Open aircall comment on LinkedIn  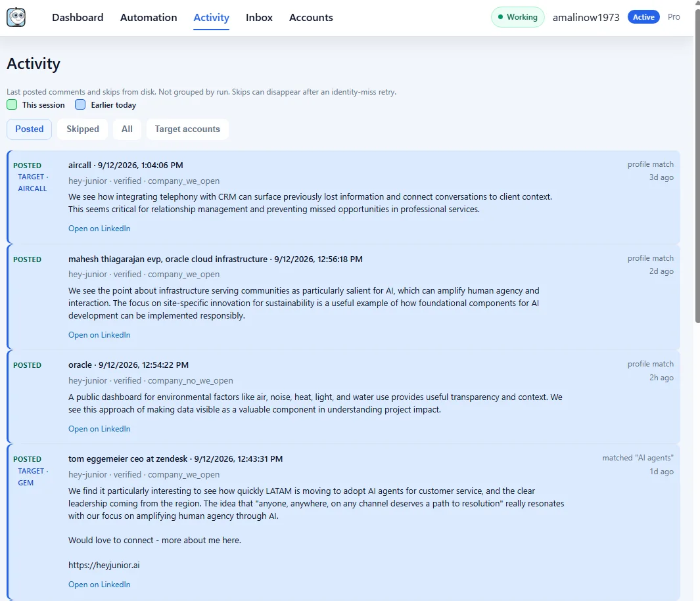(x=99, y=229)
